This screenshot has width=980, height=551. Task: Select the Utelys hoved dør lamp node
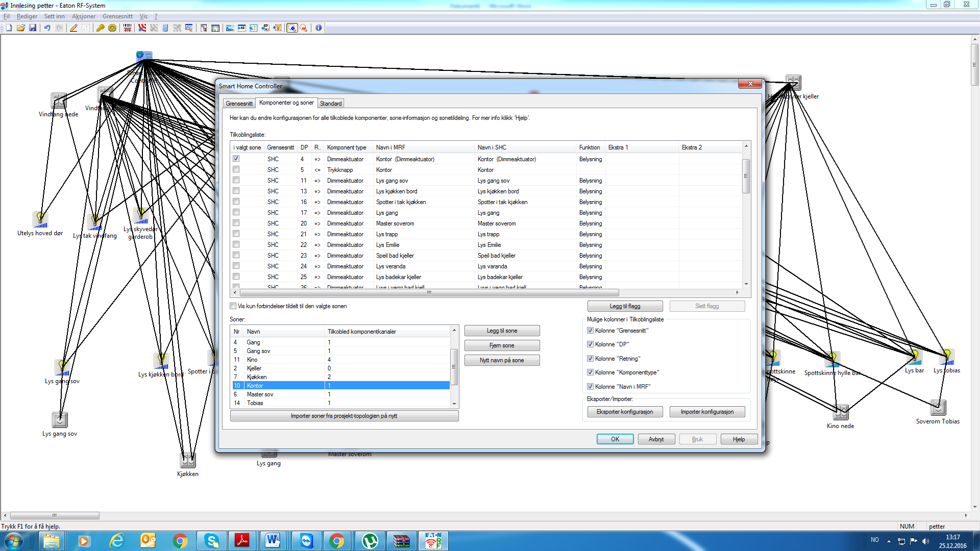40,219
